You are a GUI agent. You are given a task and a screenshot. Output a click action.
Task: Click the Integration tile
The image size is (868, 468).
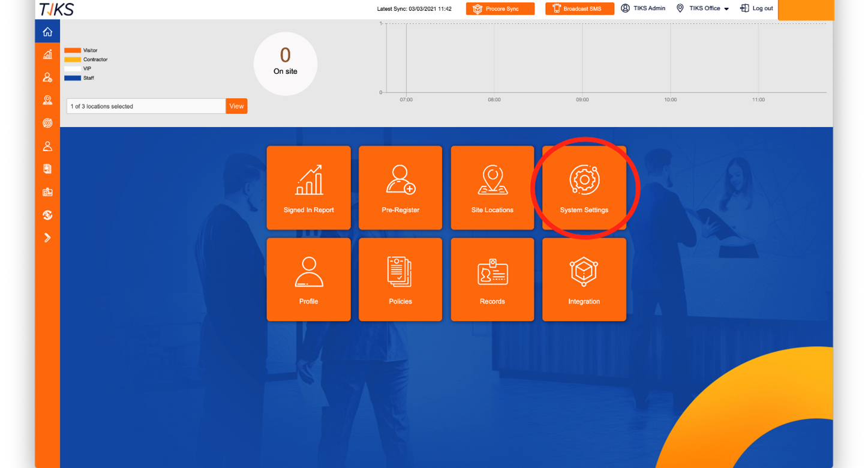point(584,279)
